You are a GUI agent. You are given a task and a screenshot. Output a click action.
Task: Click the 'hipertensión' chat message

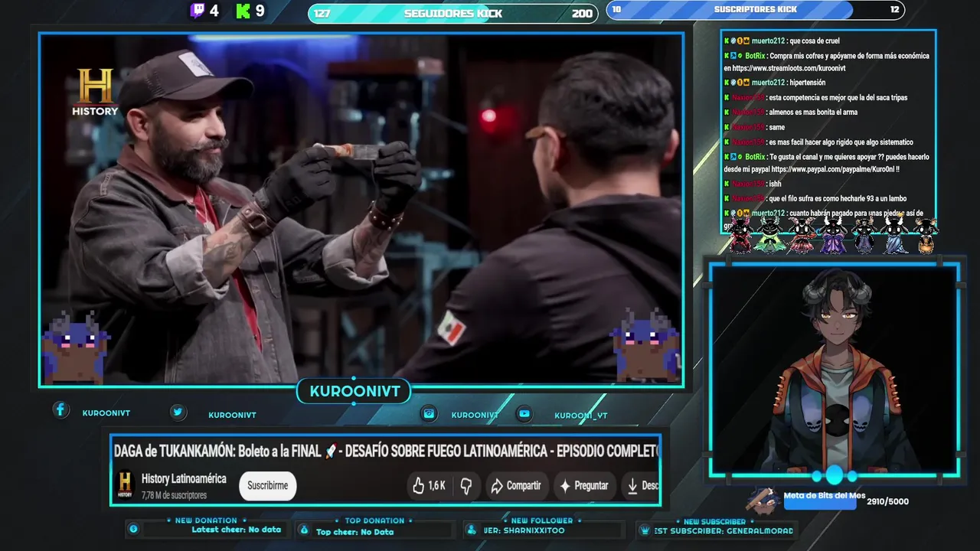[808, 82]
